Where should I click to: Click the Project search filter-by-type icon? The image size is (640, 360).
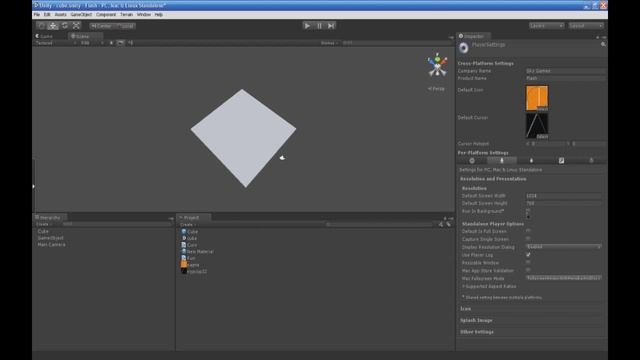[441, 224]
